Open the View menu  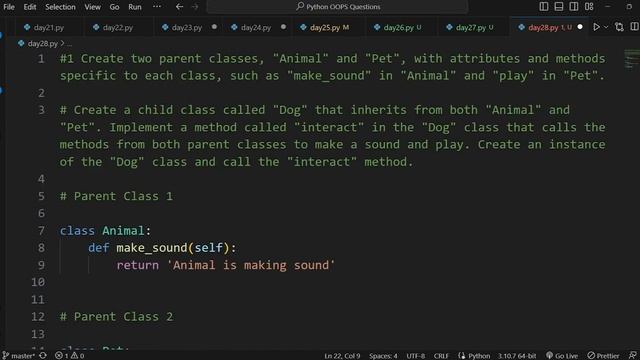[x=92, y=7]
